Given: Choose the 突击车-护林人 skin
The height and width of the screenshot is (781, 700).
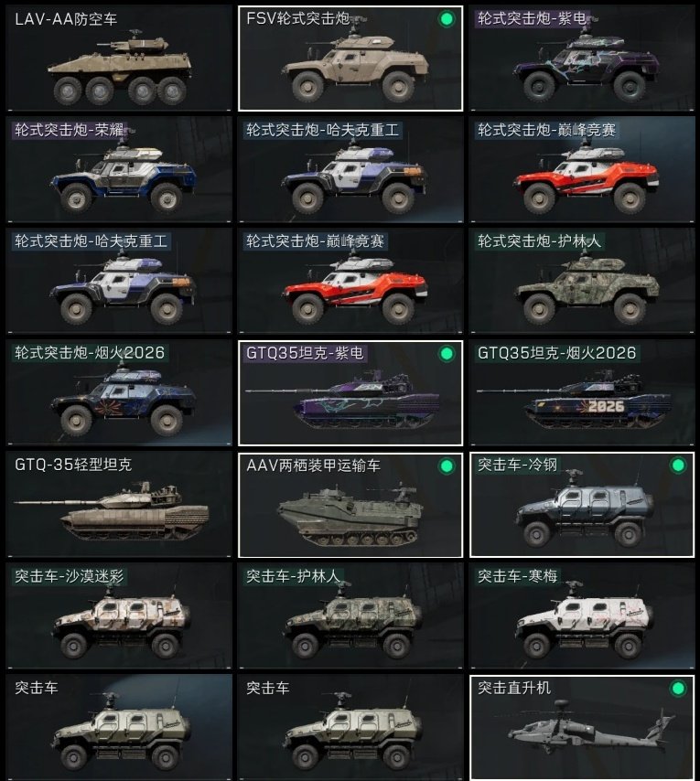Looking at the screenshot, I should [x=350, y=615].
